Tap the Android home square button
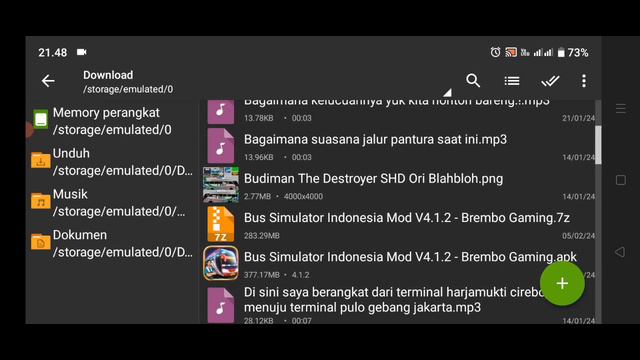Image resolution: width=640 pixels, height=360 pixels. [x=621, y=180]
